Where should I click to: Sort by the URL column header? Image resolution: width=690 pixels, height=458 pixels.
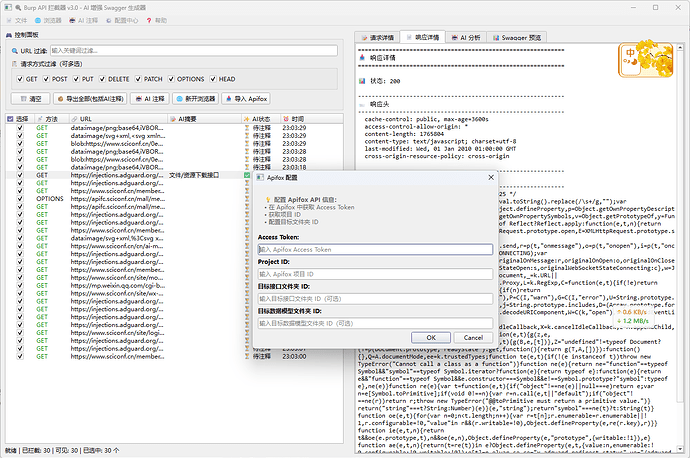coord(118,119)
